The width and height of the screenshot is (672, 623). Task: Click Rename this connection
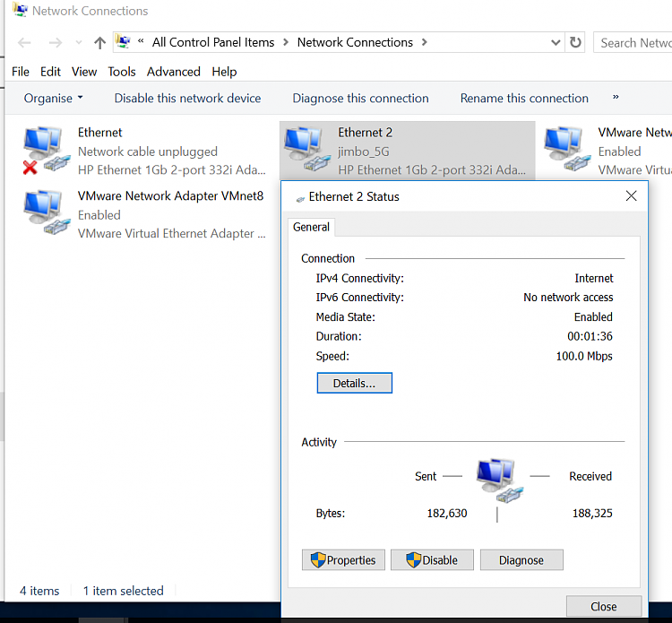coord(524,99)
